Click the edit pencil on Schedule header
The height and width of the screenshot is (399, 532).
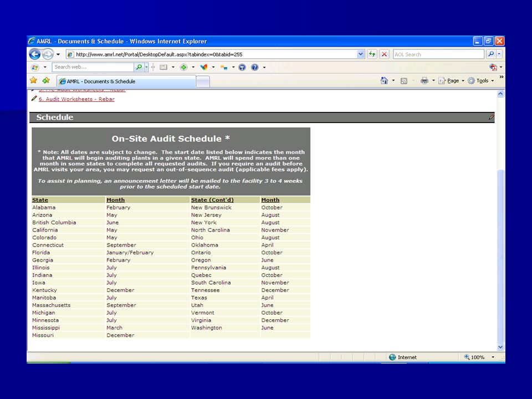click(x=491, y=117)
